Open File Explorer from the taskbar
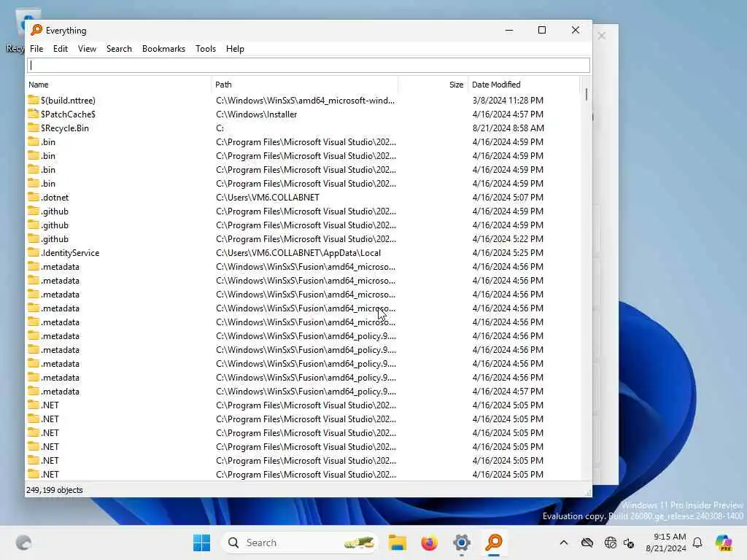 tap(397, 542)
